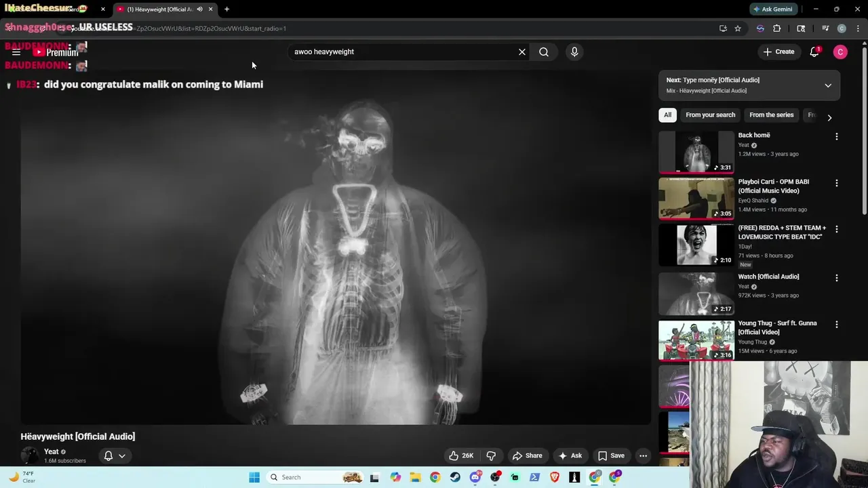
Task: Play Young Thug Surf thumbnail
Action: (x=696, y=340)
